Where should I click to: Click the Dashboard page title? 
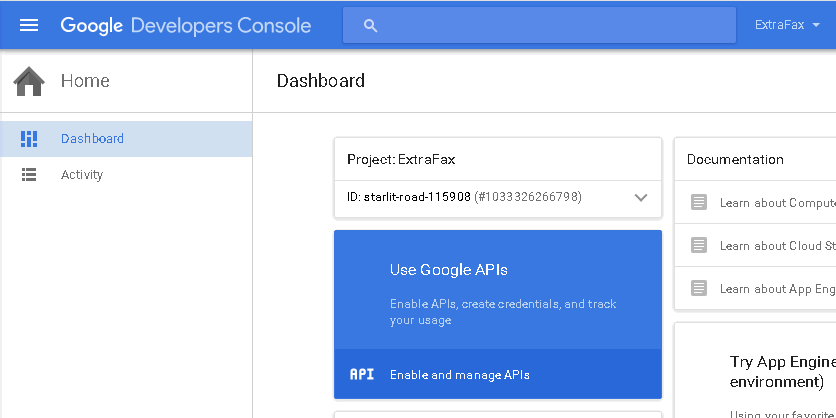(321, 81)
